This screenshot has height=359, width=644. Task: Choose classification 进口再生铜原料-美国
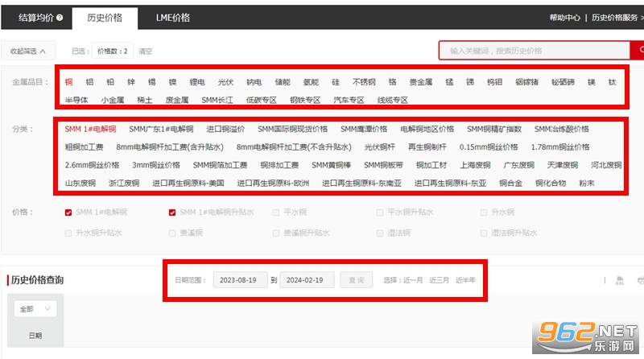click(x=188, y=184)
